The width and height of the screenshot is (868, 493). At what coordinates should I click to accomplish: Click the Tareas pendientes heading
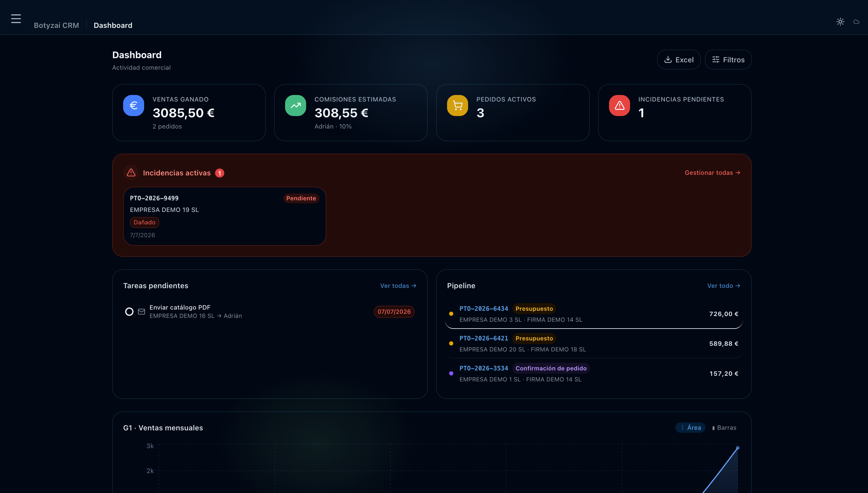(x=156, y=286)
